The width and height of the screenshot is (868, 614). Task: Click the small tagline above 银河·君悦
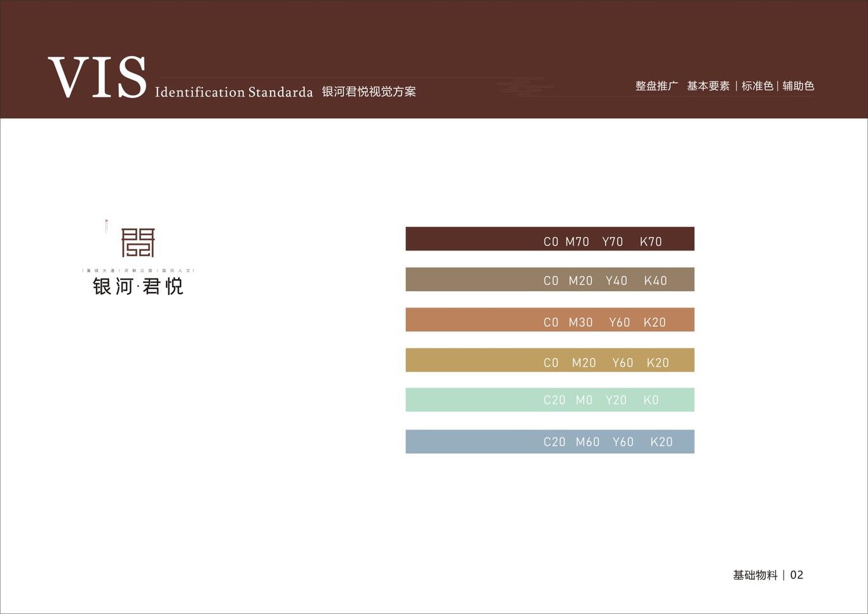pyautogui.click(x=138, y=271)
